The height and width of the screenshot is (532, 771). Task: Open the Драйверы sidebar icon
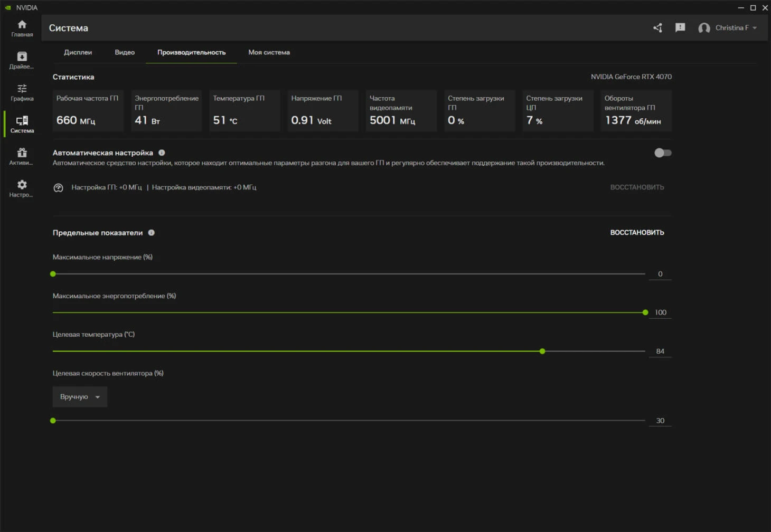click(x=22, y=60)
